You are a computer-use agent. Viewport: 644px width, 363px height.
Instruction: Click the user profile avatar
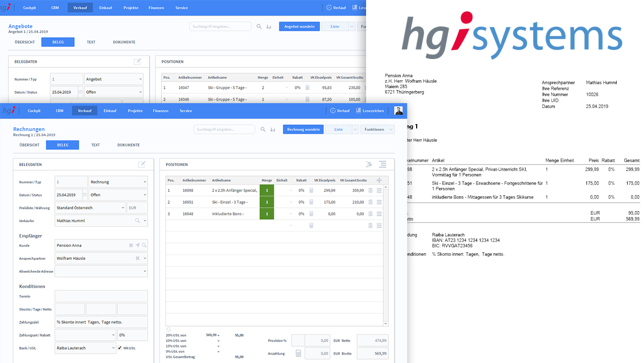[398, 111]
